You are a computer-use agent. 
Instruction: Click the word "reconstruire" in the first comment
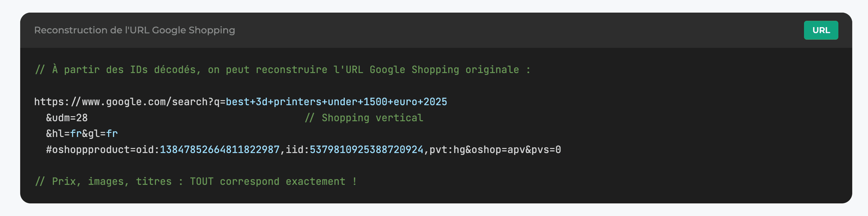click(292, 69)
